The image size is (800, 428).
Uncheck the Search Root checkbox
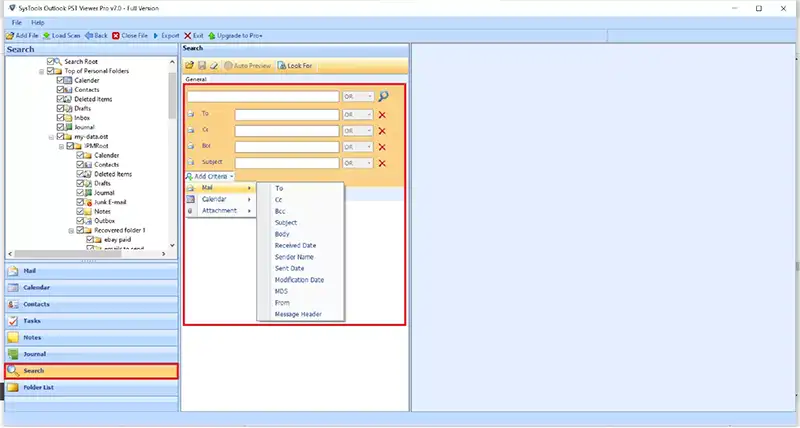(50, 61)
